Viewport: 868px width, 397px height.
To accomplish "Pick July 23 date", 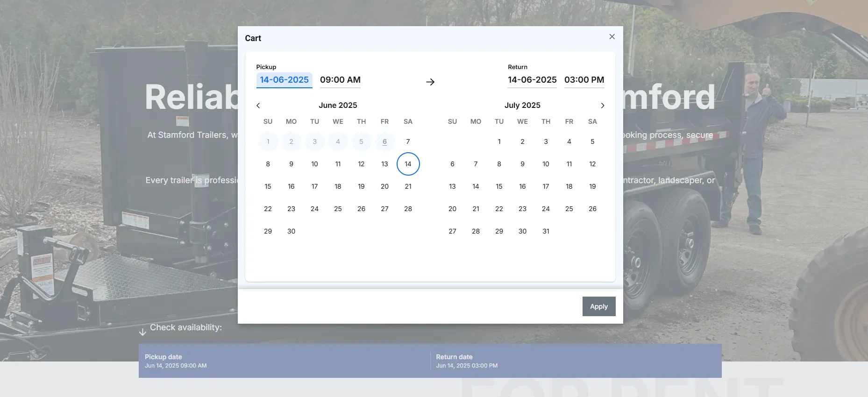I will pos(523,209).
